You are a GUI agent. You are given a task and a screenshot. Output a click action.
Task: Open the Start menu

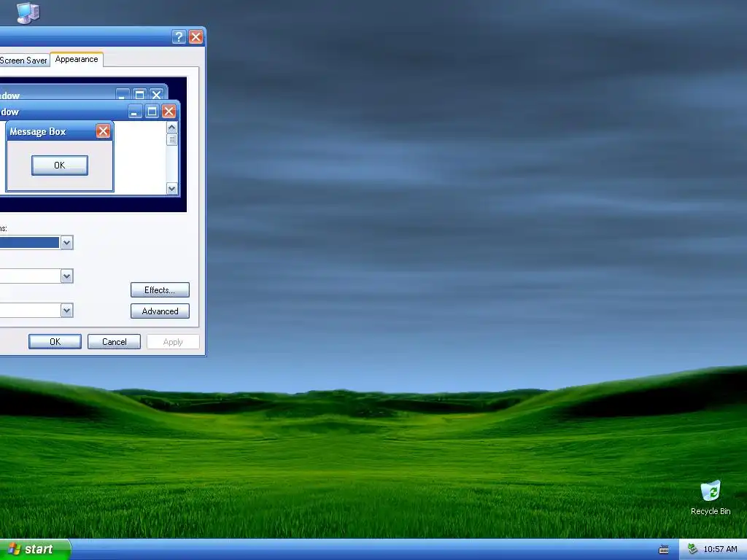click(x=35, y=549)
